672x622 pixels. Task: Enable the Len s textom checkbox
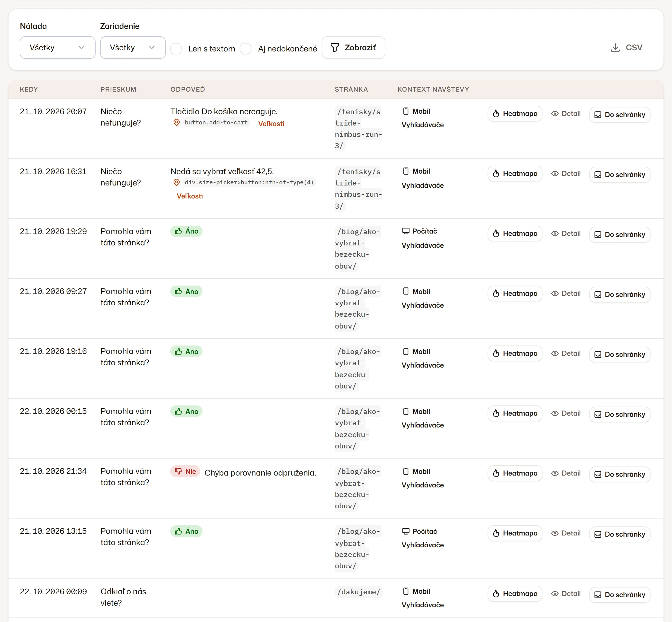click(176, 48)
